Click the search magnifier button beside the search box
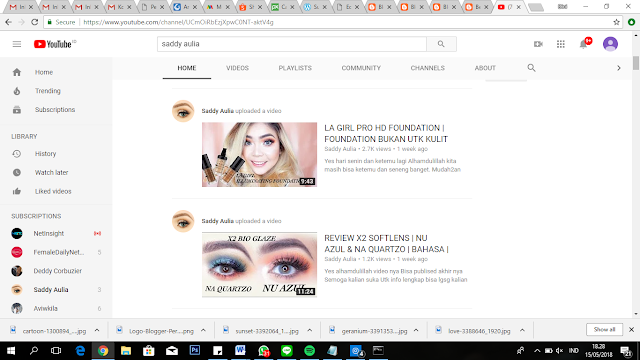The image size is (640, 360). tap(441, 44)
